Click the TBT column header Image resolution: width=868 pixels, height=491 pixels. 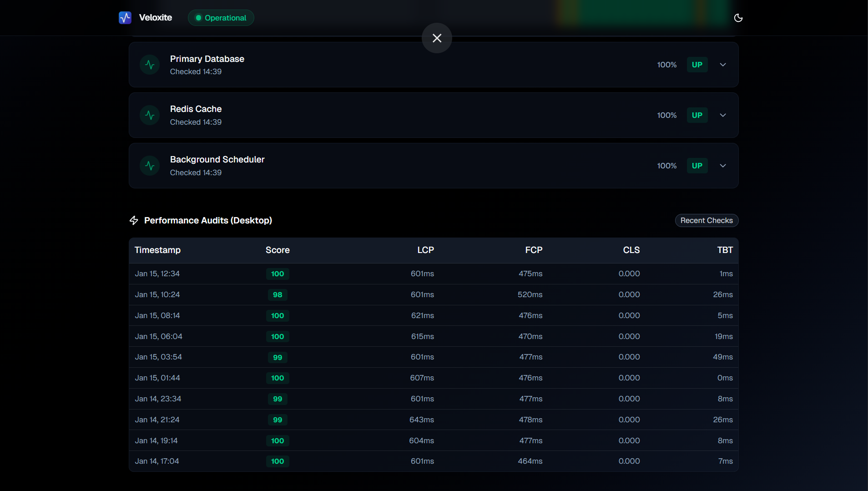725,250
